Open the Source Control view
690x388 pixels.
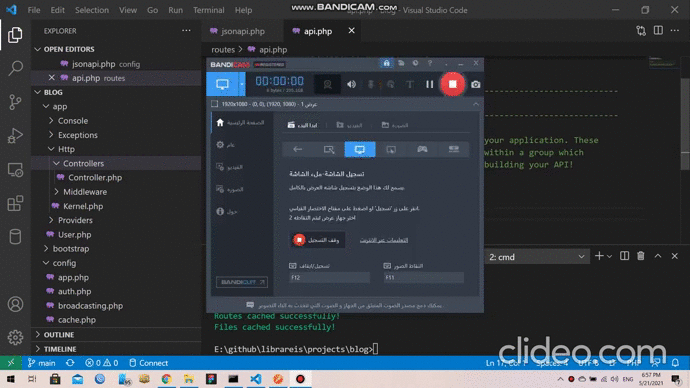click(15, 102)
